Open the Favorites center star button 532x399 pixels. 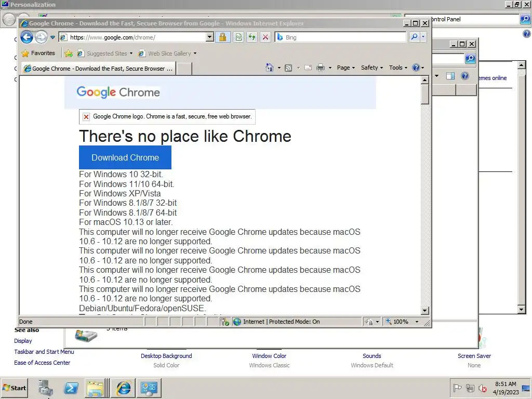pyautogui.click(x=38, y=54)
